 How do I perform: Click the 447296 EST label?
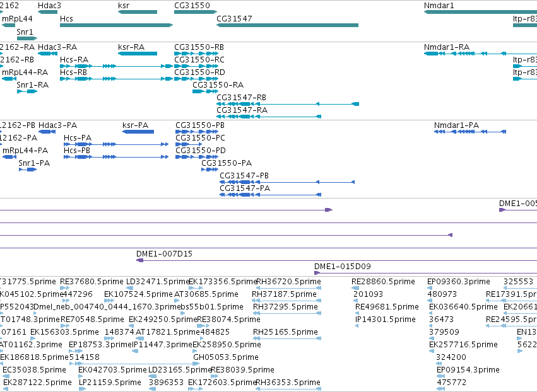[x=78, y=294]
